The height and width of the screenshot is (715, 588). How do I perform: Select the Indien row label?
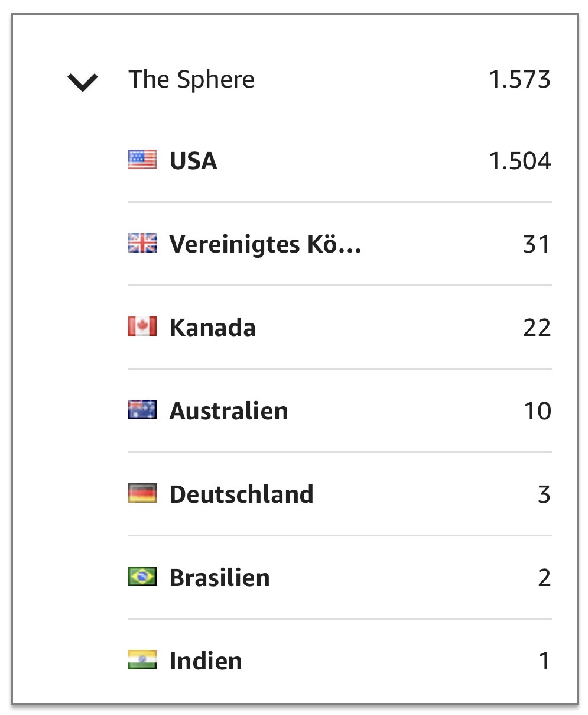[x=206, y=661]
